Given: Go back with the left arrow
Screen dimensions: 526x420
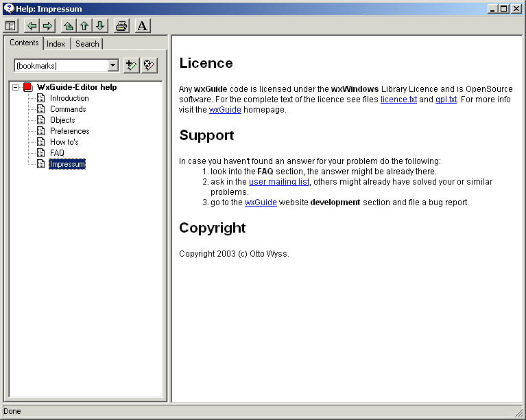Looking at the screenshot, I should 32,26.
